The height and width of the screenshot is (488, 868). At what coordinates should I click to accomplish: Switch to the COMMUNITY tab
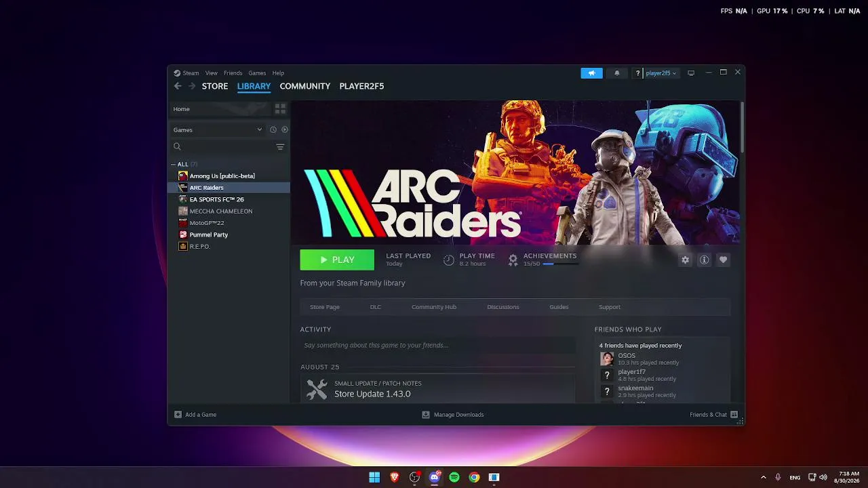click(x=305, y=86)
